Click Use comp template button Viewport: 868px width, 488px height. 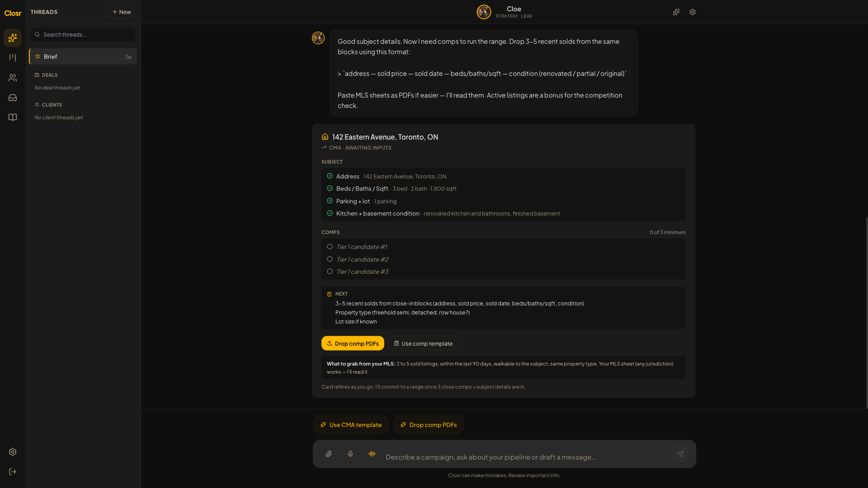(423, 343)
